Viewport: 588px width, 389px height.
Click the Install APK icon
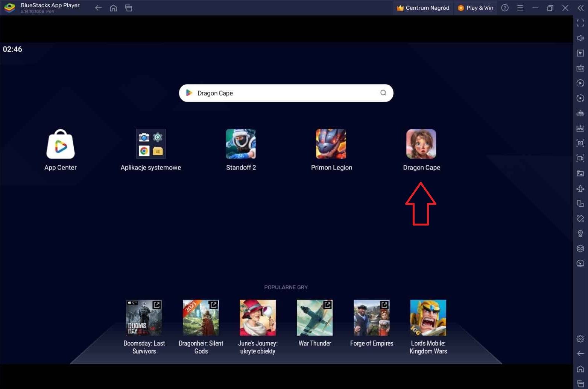[580, 128]
